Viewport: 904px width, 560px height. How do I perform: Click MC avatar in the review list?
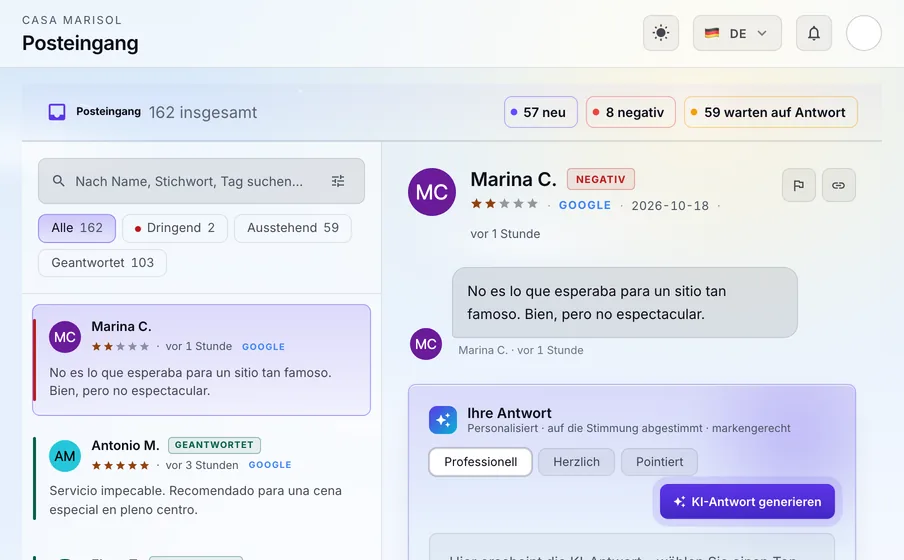click(65, 337)
